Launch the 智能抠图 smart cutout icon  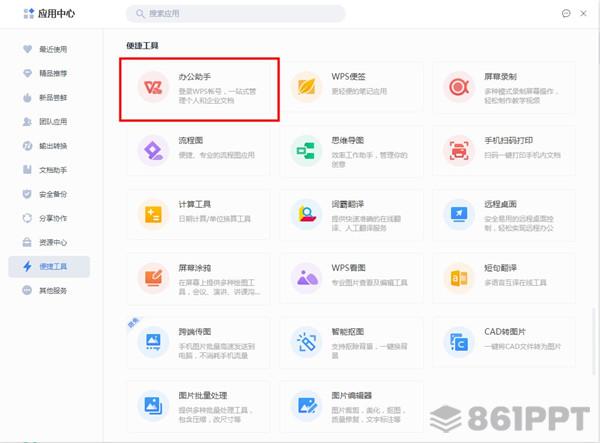(306, 341)
